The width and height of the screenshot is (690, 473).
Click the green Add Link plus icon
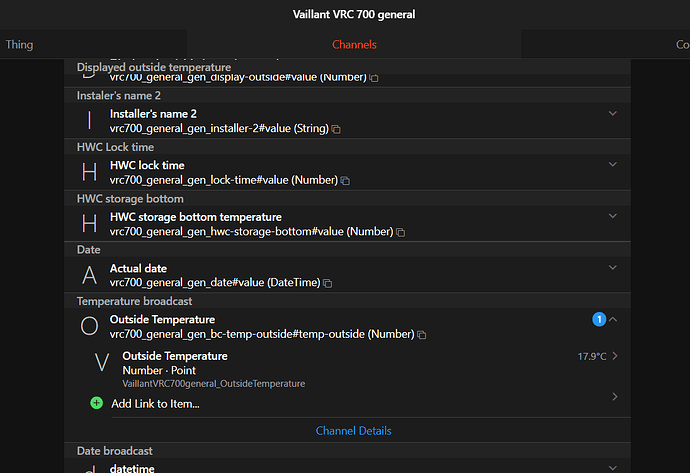point(97,403)
